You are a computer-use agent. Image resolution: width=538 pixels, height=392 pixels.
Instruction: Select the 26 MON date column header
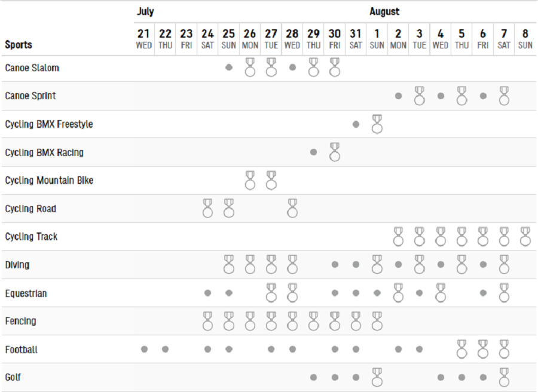coord(250,39)
